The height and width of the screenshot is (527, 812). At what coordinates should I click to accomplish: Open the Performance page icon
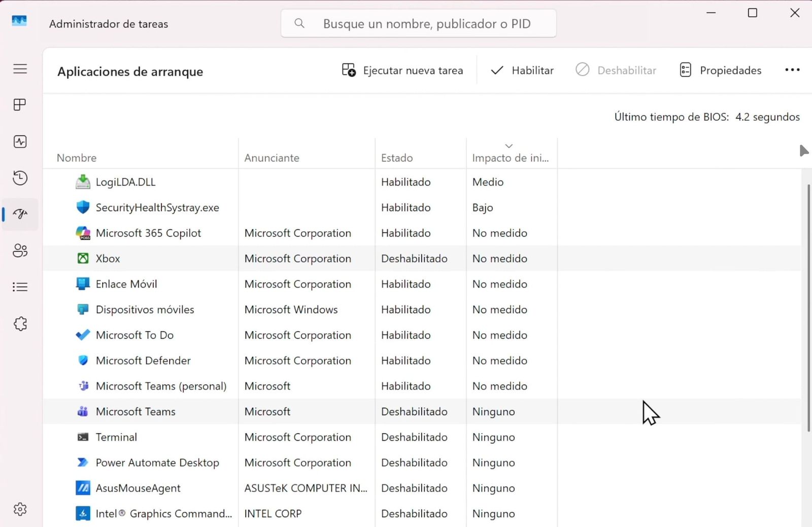20,142
